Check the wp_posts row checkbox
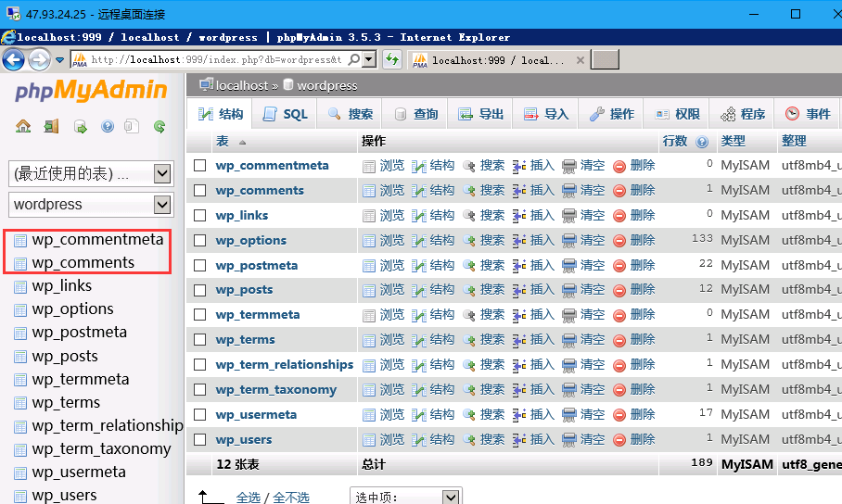 click(x=199, y=290)
